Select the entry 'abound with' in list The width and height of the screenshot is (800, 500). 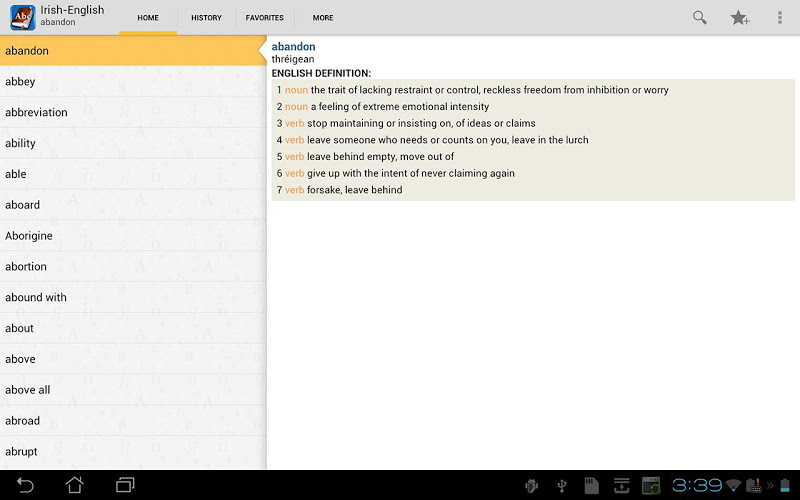(x=133, y=297)
